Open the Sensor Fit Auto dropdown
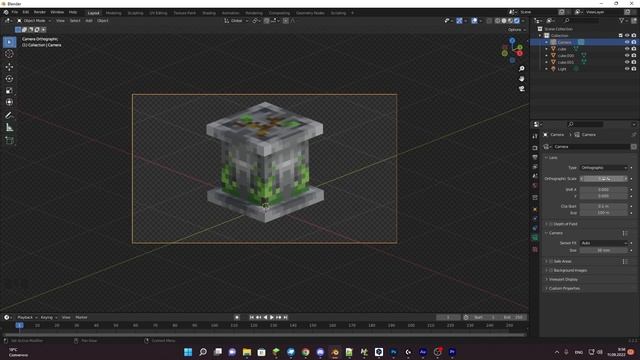 point(603,243)
